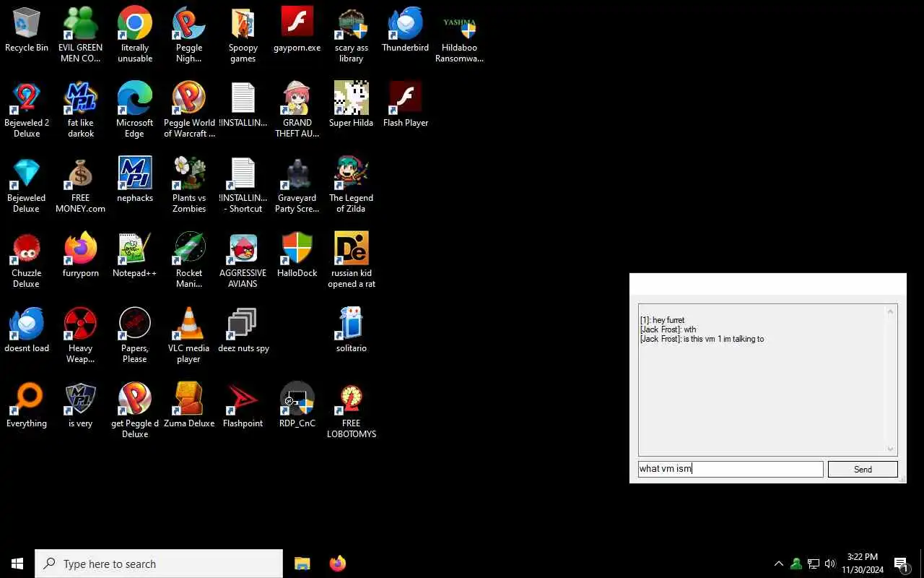
Task: Select the 'russian kid opened a rat' icon
Action: [352, 260]
